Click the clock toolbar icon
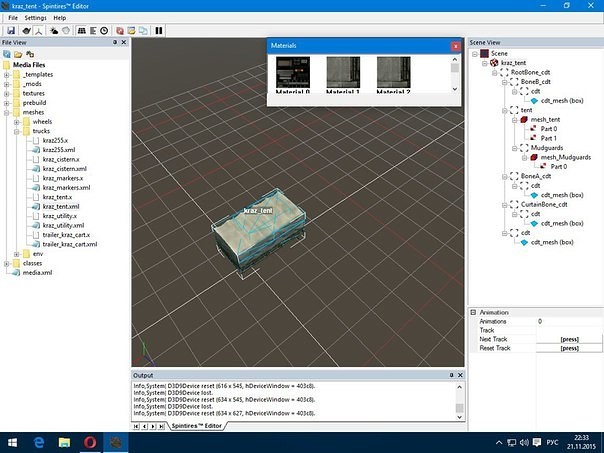Screen dimensions: 604x453 [104, 31]
